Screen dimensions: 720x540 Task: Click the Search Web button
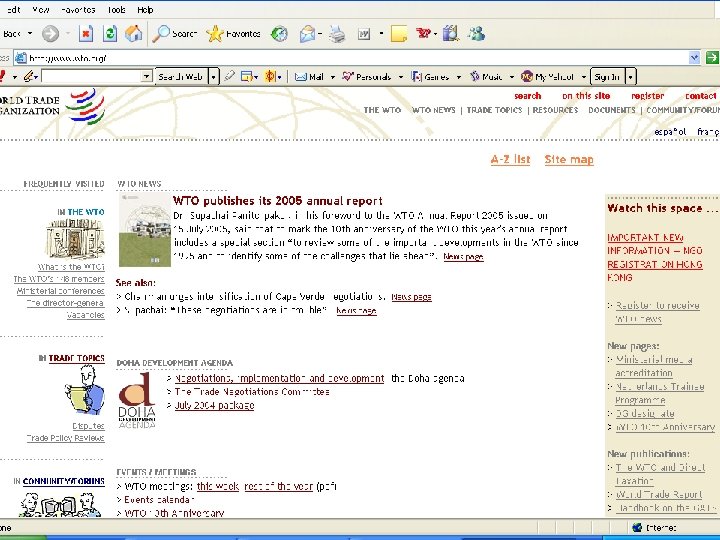pyautogui.click(x=181, y=77)
